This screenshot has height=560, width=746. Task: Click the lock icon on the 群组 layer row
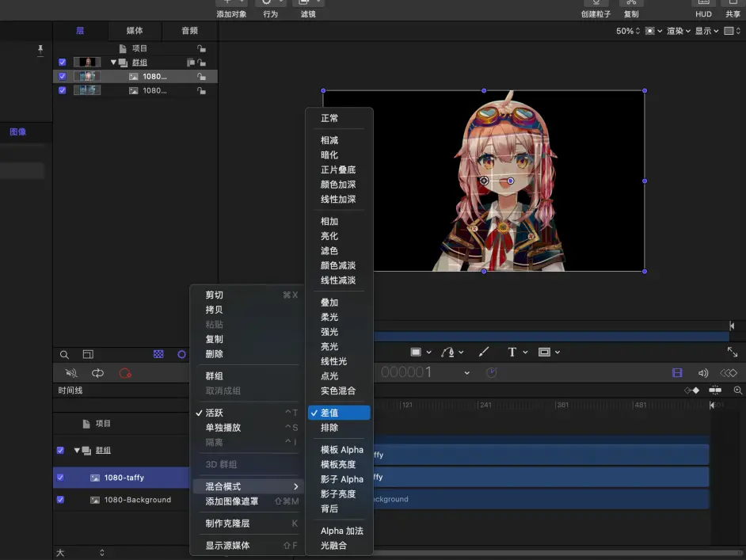(202, 63)
